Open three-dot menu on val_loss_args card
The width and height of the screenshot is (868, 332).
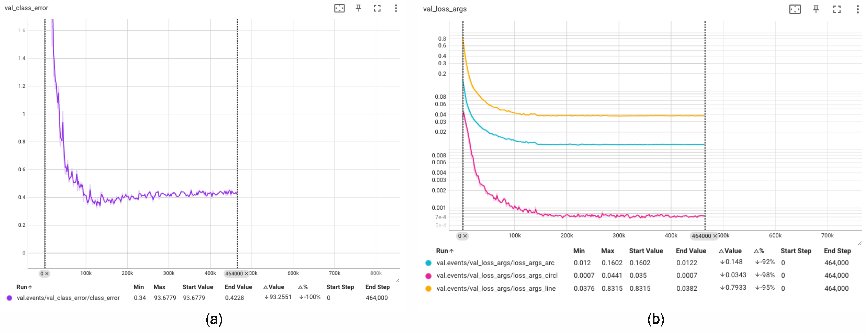tap(858, 9)
